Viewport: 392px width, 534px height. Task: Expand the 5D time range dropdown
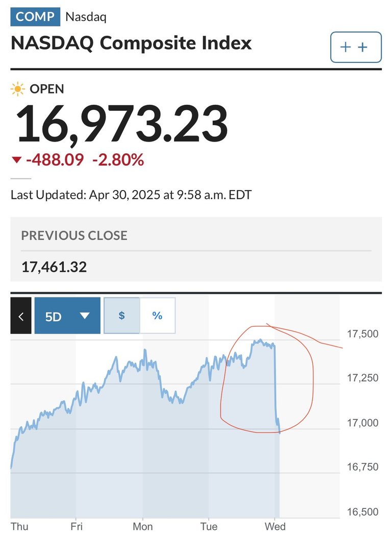point(67,315)
